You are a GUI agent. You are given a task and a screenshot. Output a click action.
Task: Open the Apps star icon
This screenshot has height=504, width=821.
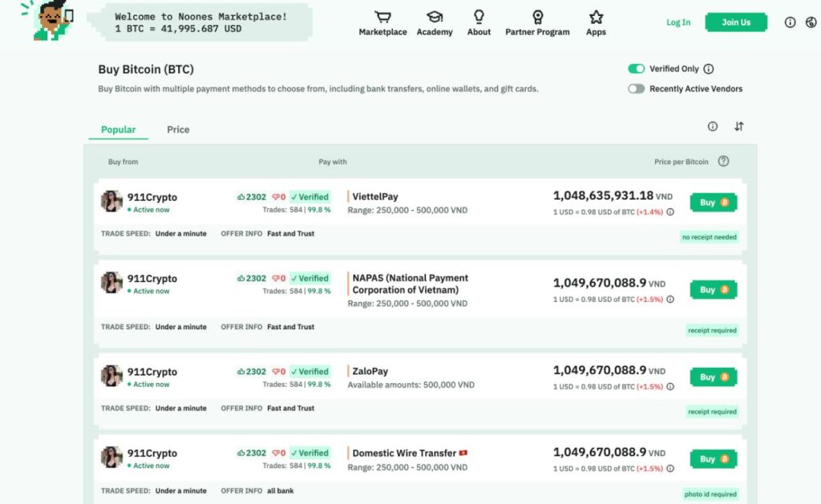point(596,18)
